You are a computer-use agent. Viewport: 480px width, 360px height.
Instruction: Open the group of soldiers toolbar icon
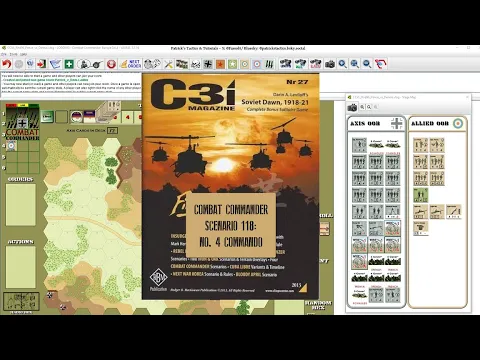(182, 64)
